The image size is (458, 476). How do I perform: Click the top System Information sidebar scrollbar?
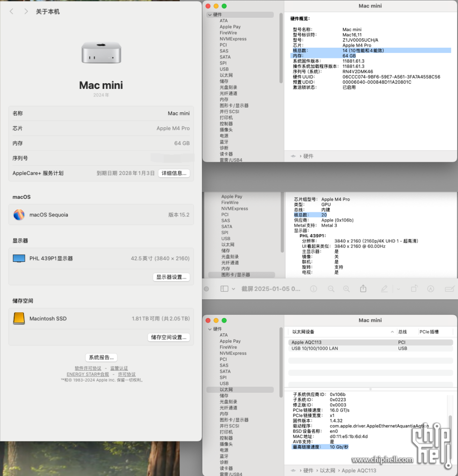(281, 48)
